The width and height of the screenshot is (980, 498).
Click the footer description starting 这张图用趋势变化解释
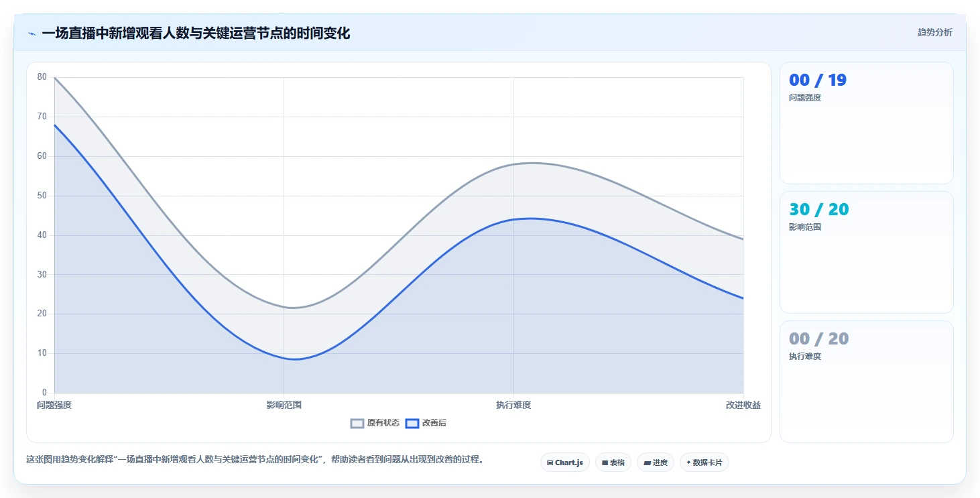255,460
